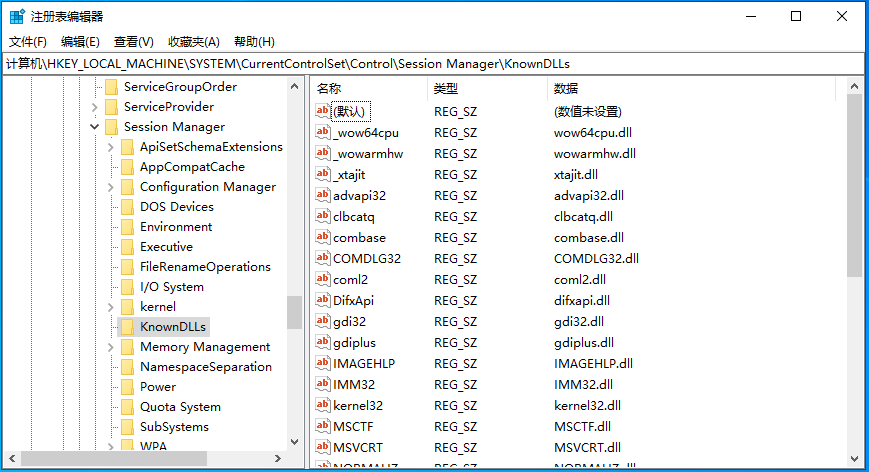
Task: Click tree pane scroll-up arrow
Action: click(294, 86)
